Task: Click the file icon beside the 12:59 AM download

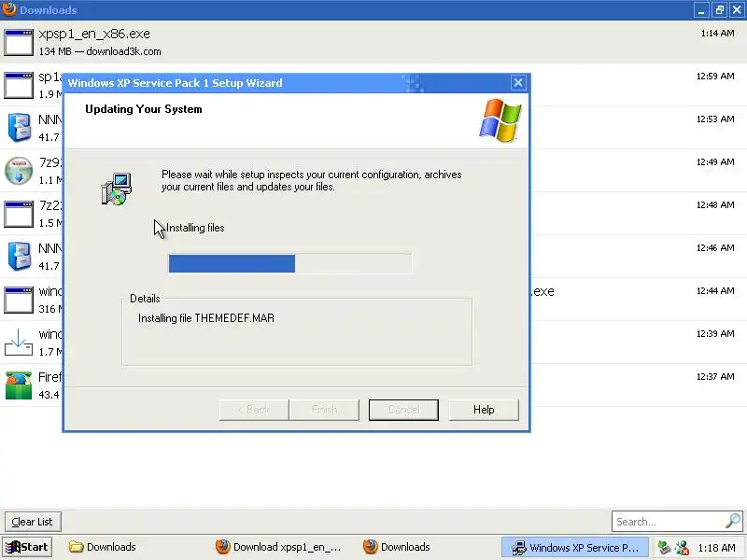Action: (19, 85)
